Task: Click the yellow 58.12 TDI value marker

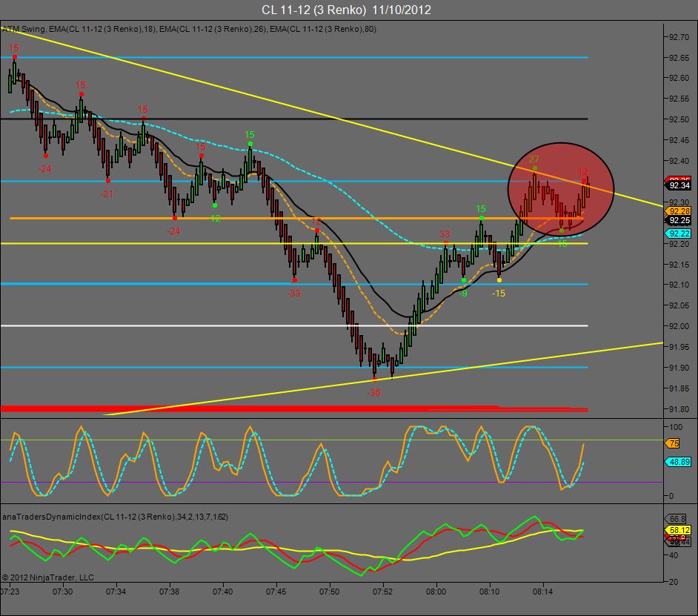Action: tap(679, 530)
